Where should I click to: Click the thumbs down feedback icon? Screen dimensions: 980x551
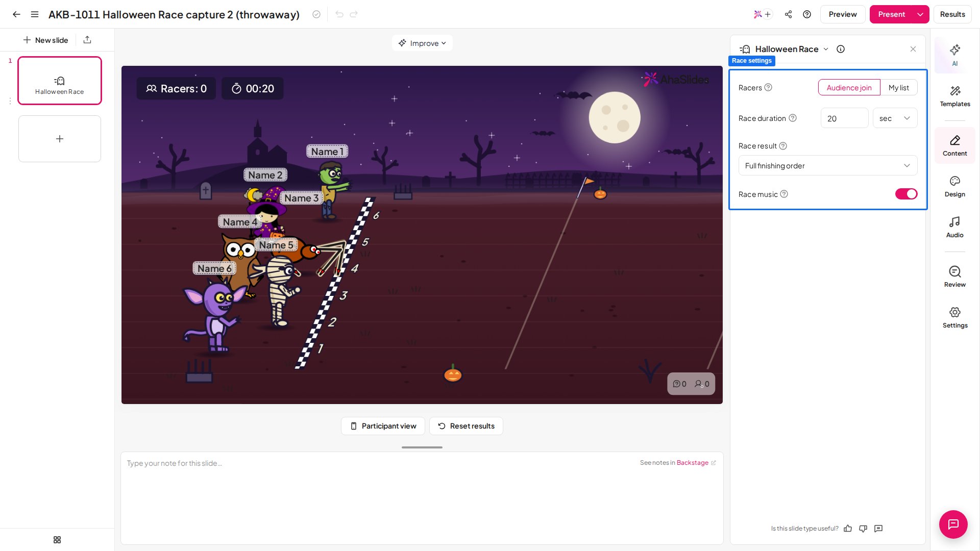(863, 529)
